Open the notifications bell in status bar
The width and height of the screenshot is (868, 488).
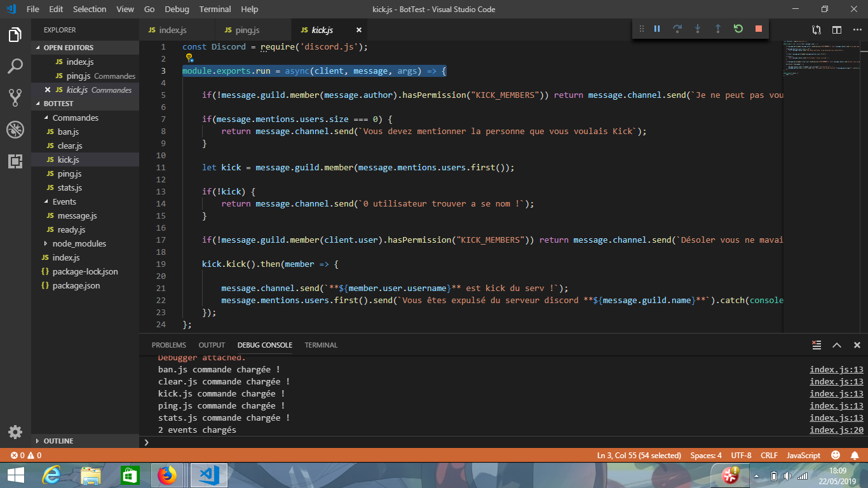tap(855, 455)
